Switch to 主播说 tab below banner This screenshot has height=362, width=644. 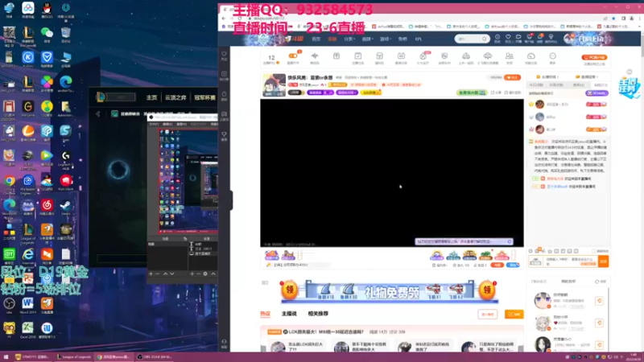point(289,314)
